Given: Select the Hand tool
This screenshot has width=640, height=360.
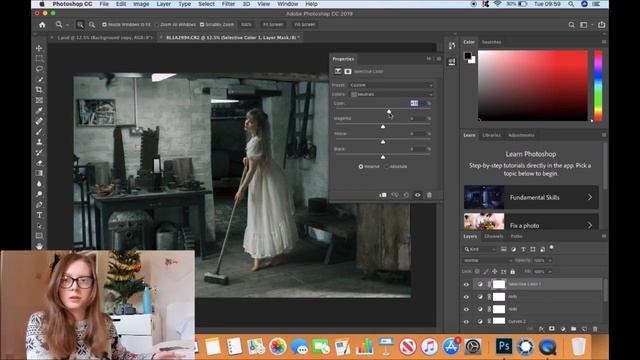Looking at the screenshot, I should tap(39, 246).
